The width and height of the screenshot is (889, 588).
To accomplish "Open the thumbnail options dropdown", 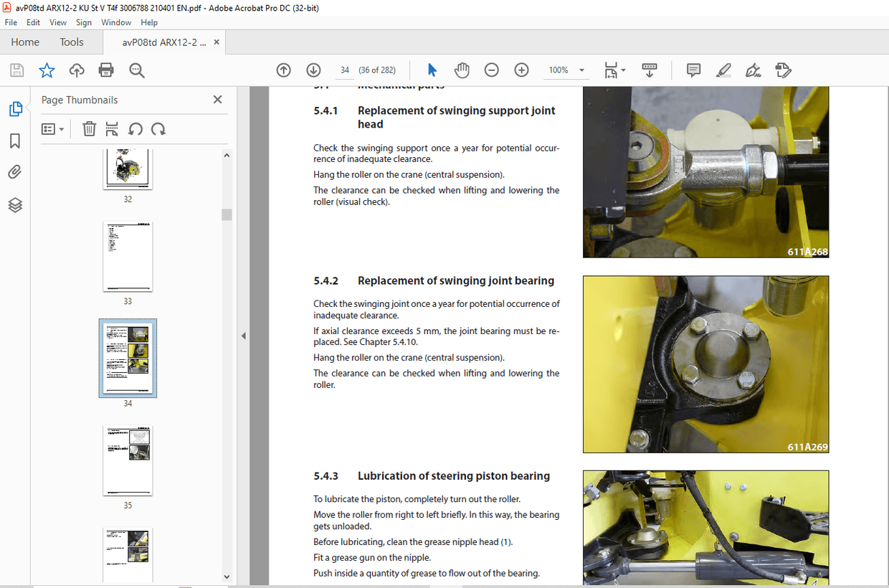I will coord(51,128).
